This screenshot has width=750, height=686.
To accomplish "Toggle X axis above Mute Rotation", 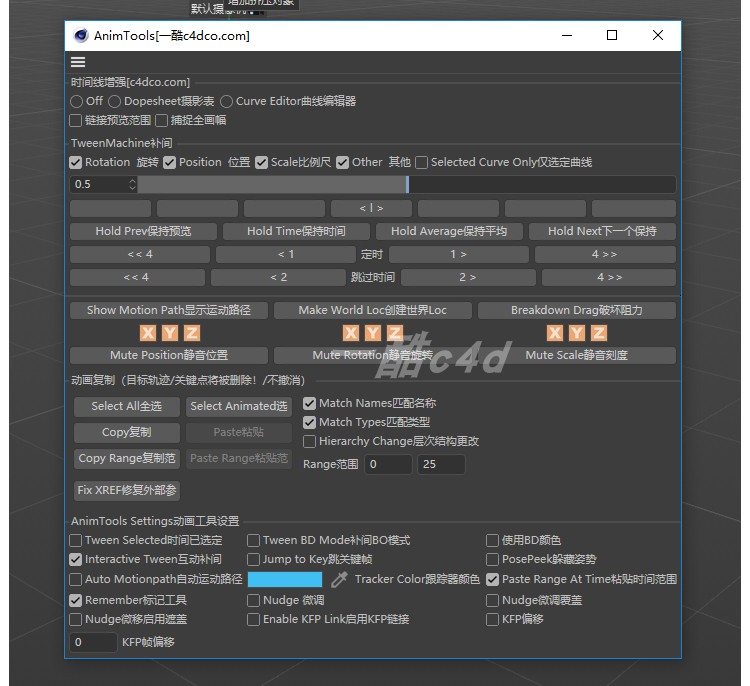I will point(351,333).
